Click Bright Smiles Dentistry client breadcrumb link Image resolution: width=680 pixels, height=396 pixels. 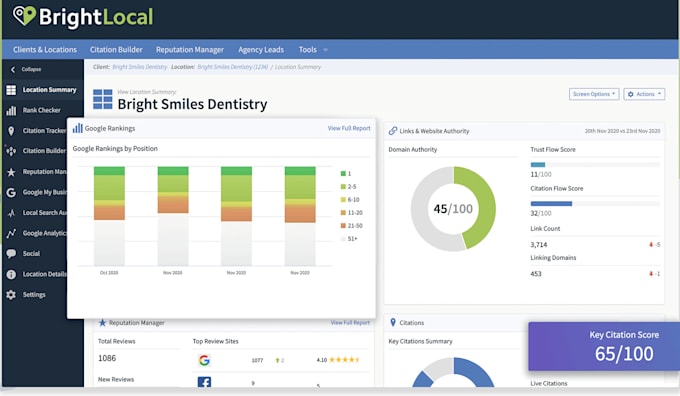pyautogui.click(x=140, y=67)
